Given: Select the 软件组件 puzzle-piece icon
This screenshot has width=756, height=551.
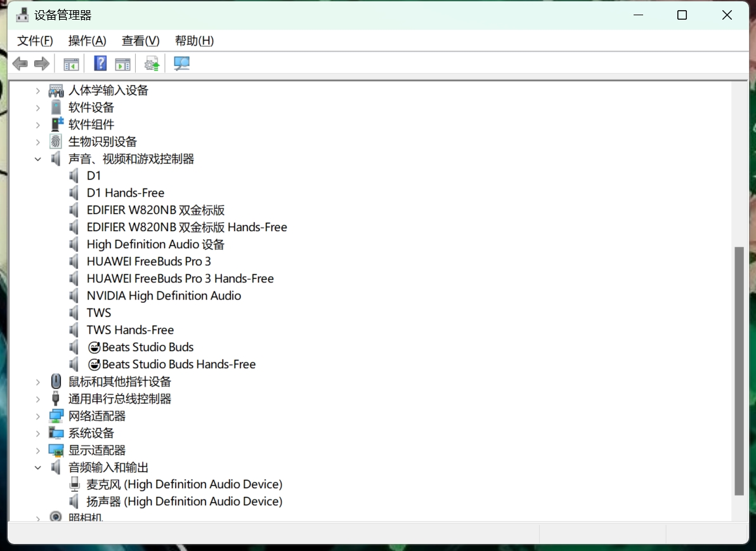Looking at the screenshot, I should pos(56,124).
